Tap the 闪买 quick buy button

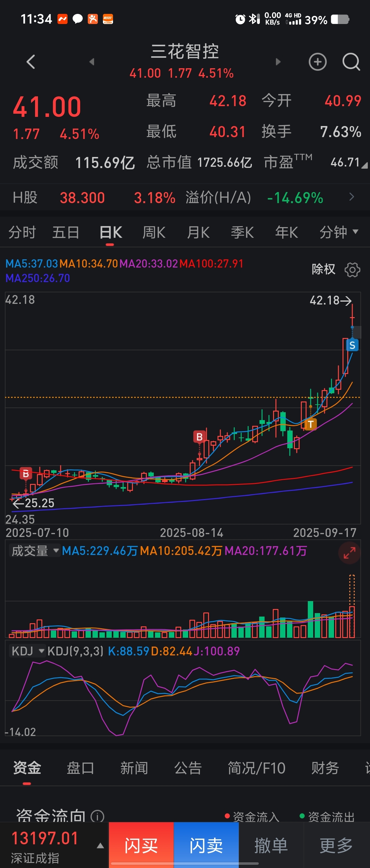coord(141,845)
